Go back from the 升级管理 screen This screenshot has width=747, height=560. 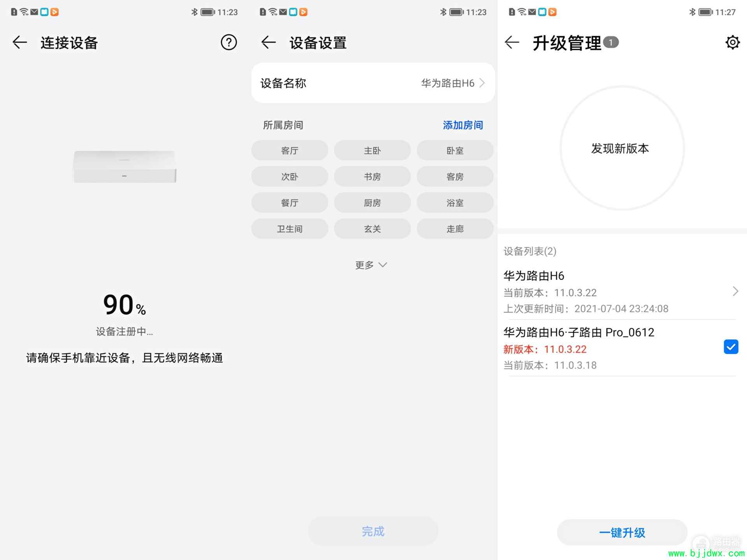coord(512,42)
